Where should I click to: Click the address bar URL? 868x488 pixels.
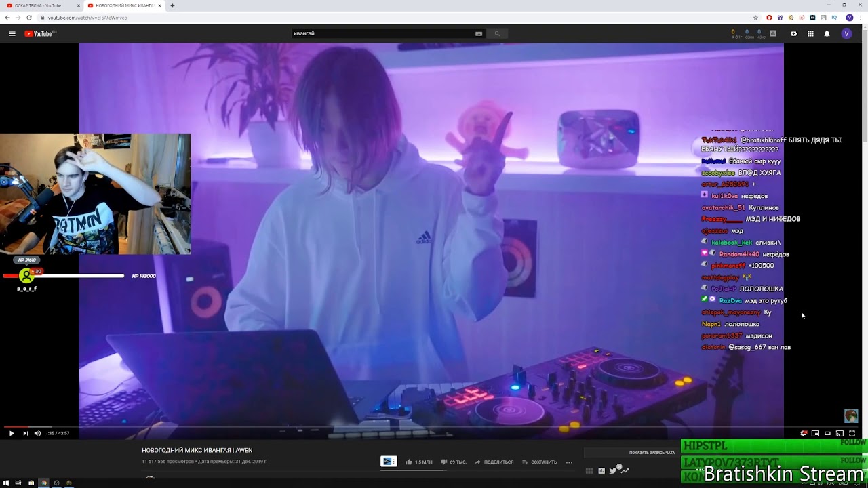87,18
